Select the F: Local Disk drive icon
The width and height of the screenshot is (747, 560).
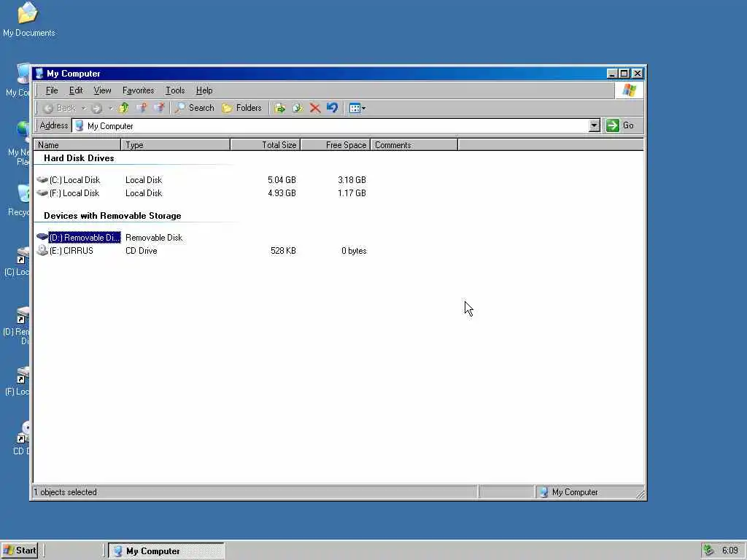click(42, 192)
